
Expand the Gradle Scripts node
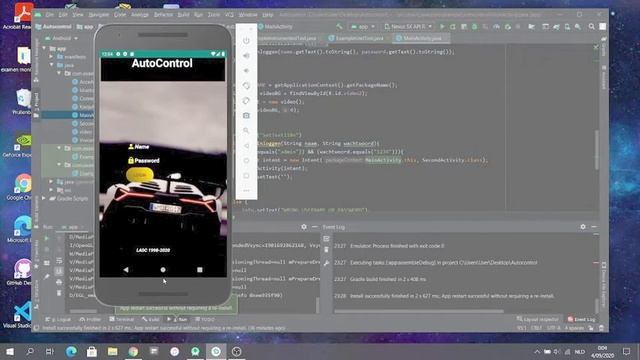click(44, 198)
